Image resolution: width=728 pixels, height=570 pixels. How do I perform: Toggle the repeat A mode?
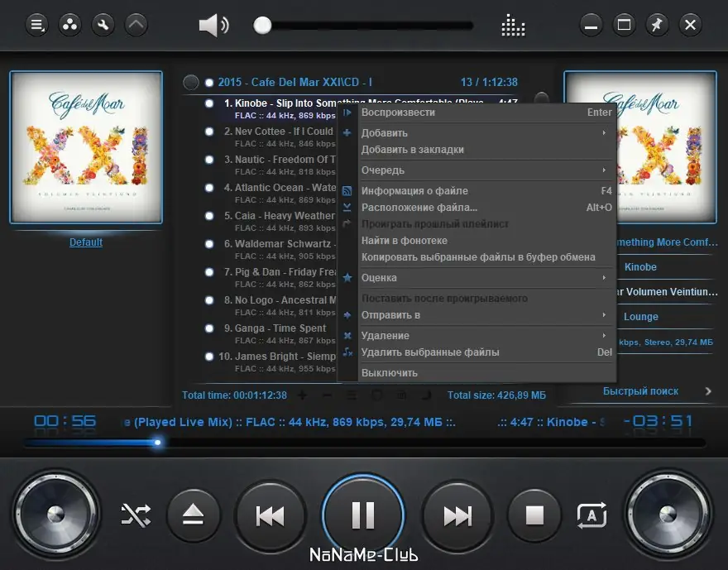591,515
